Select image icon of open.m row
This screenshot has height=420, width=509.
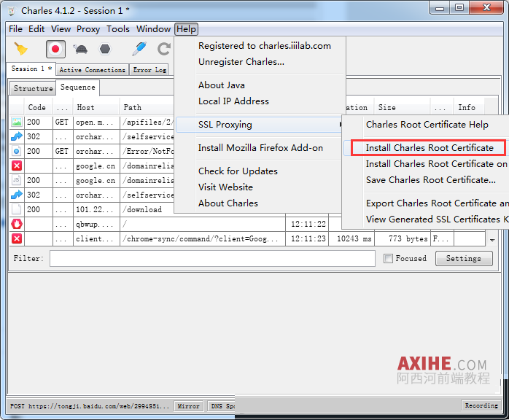pos(17,122)
